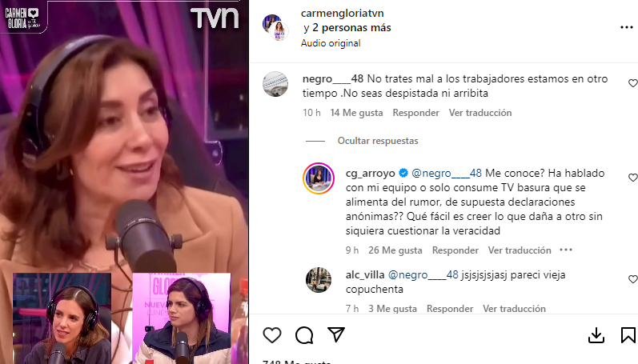Like alc_villa reply heart
The image size is (638, 364).
pos(632,279)
